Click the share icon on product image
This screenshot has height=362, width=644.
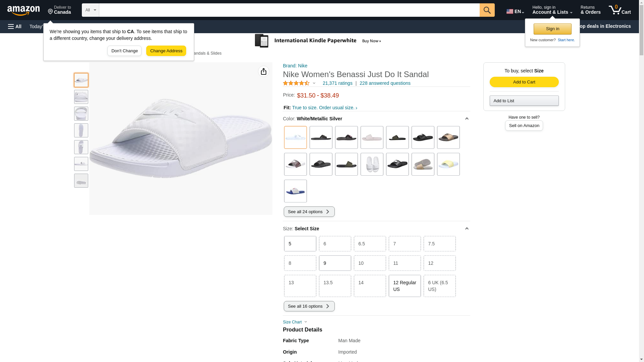coord(263,71)
